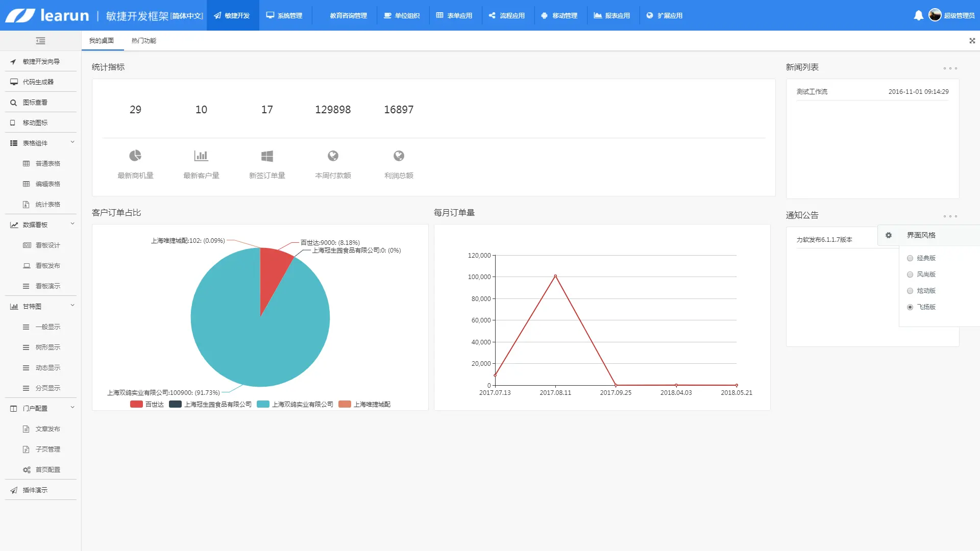Toggle 百世达 red legend swatch
980x551 pixels.
[x=136, y=404]
